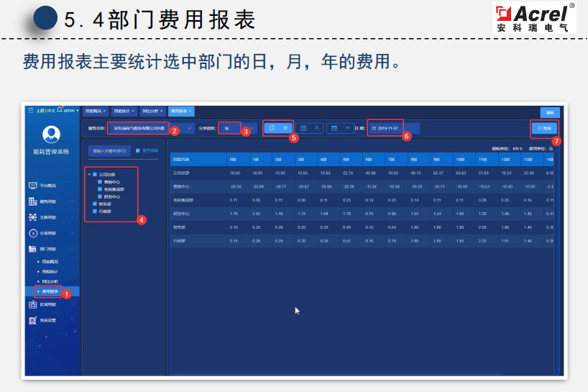Close the 用能概况 tab with its x
This screenshot has width=588, height=392.
[104, 111]
